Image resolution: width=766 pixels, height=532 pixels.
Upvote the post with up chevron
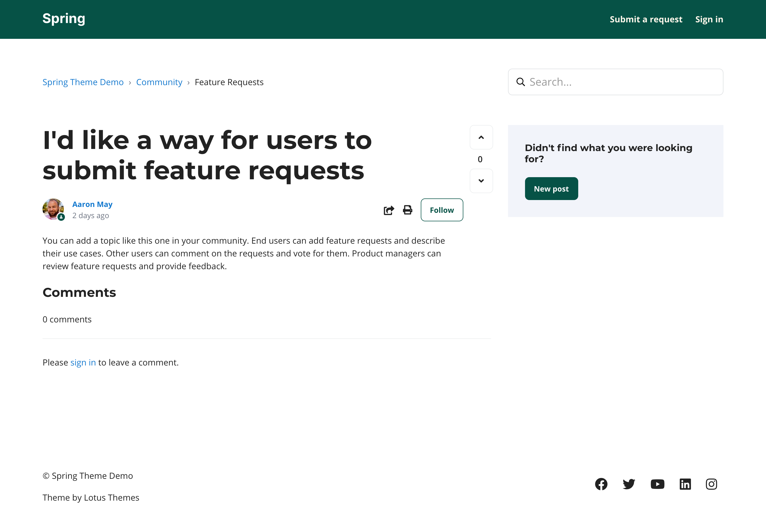click(x=481, y=137)
